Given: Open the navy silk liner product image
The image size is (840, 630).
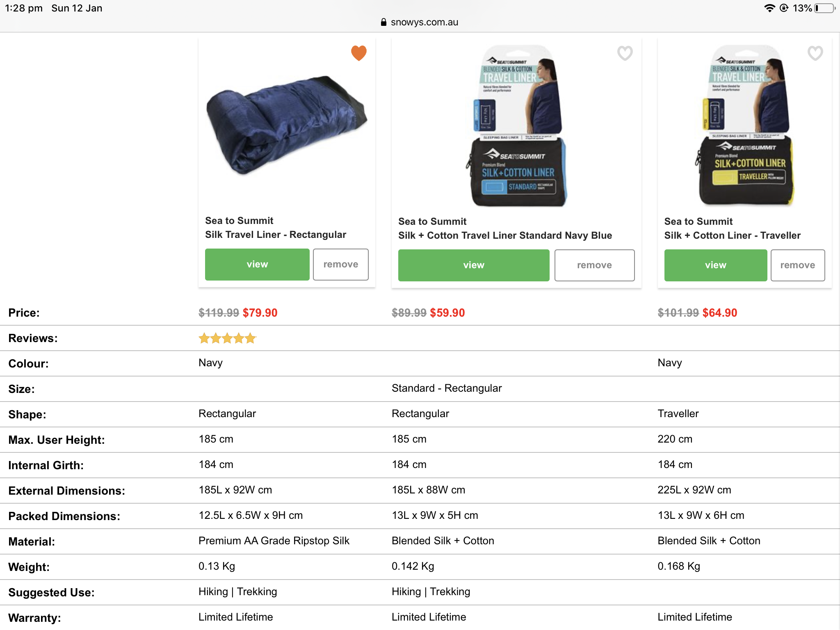Looking at the screenshot, I should point(287,125).
